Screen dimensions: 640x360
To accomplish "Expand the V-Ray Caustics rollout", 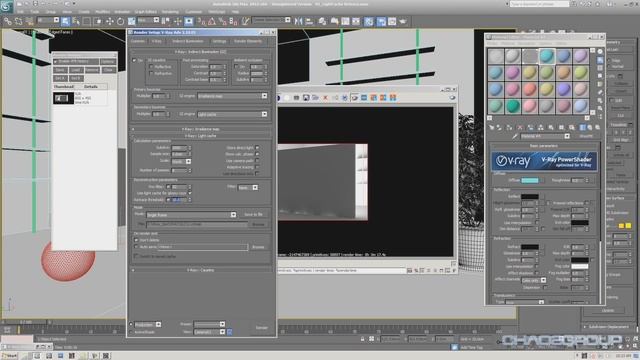I will 200,270.
